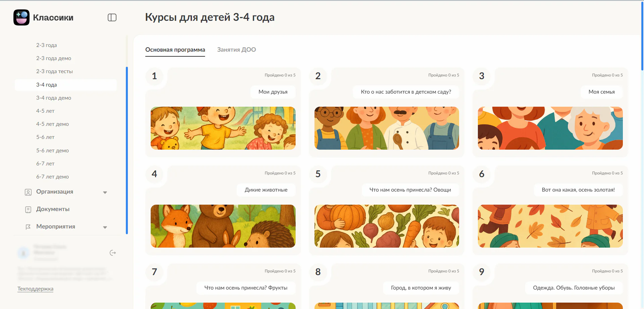This screenshot has height=309, width=644.
Task: Click the page vertical scrollbar
Action: [642, 35]
